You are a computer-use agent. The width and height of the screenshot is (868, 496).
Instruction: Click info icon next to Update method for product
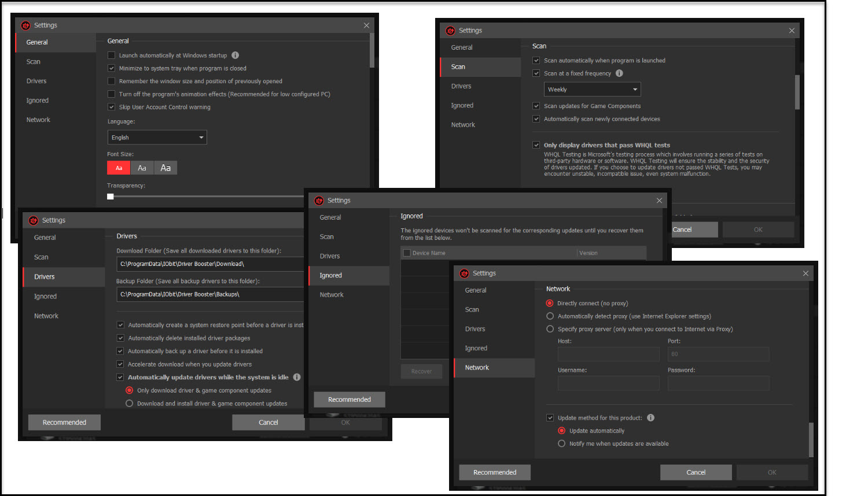click(650, 418)
